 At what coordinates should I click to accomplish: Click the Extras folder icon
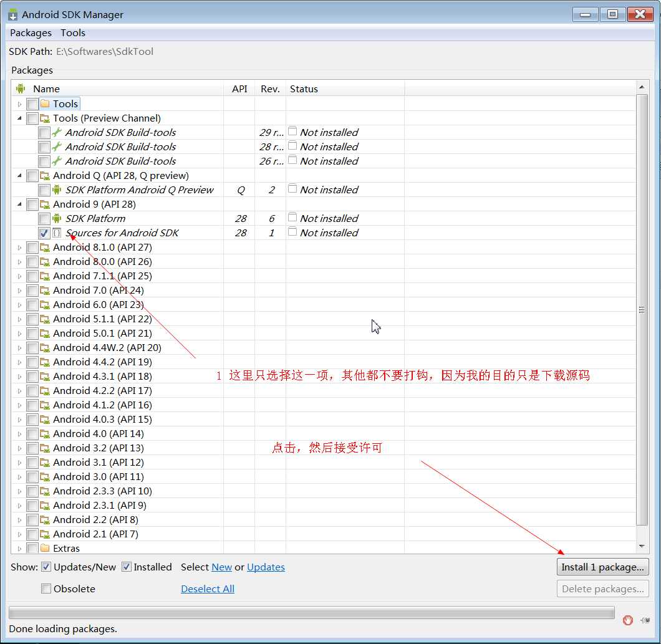pos(45,549)
